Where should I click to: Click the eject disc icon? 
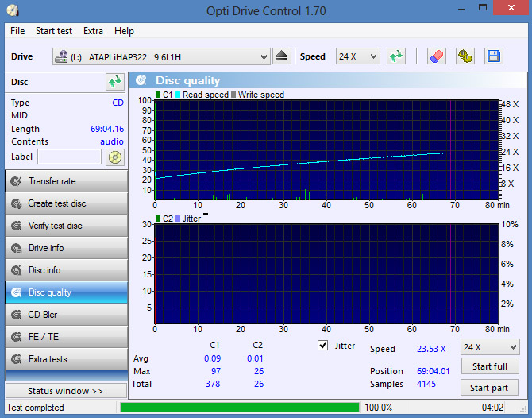[x=282, y=56]
